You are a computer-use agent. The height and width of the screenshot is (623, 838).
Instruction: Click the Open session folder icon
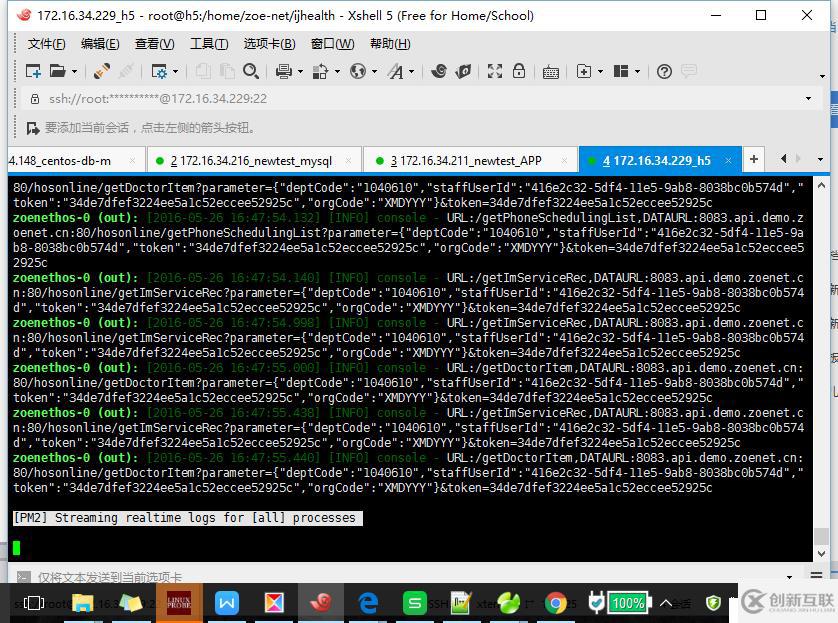click(x=57, y=71)
